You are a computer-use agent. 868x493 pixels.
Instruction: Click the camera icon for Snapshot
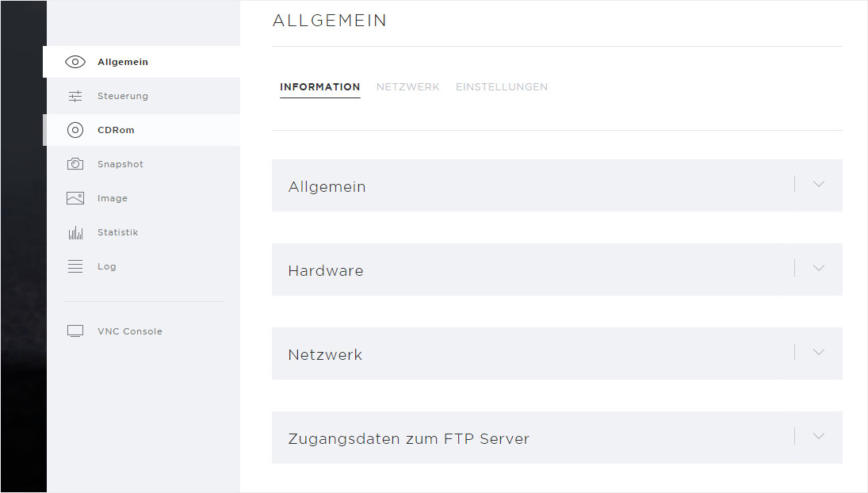click(75, 164)
